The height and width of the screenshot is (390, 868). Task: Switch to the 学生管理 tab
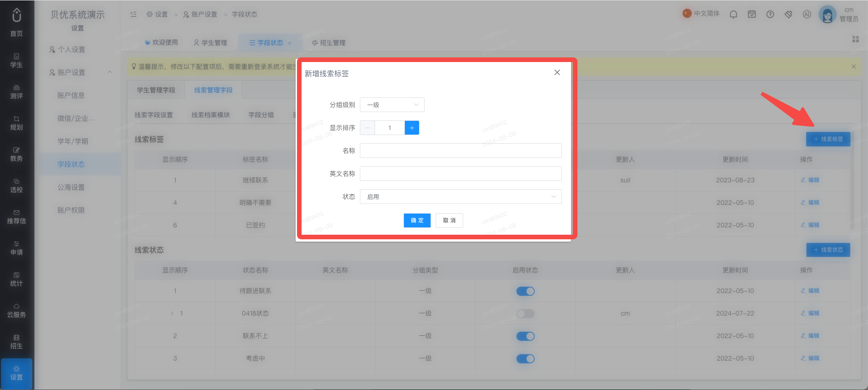pyautogui.click(x=210, y=43)
